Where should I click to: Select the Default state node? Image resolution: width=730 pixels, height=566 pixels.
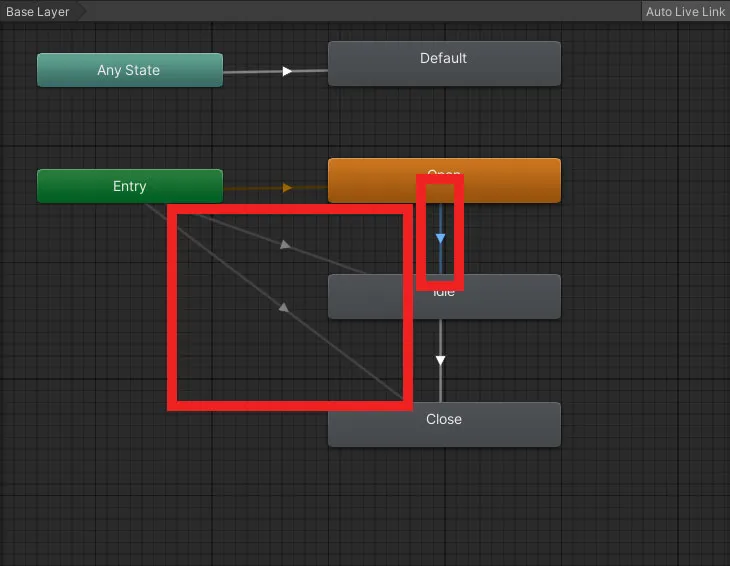[443, 64]
